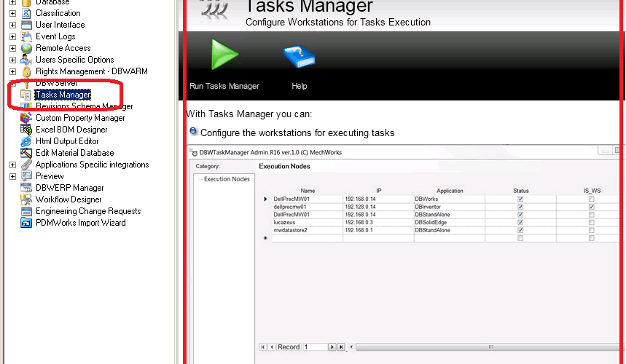Click the Tasks Manager tree icon
Viewport: 626px width, 364px height.
[x=26, y=95]
